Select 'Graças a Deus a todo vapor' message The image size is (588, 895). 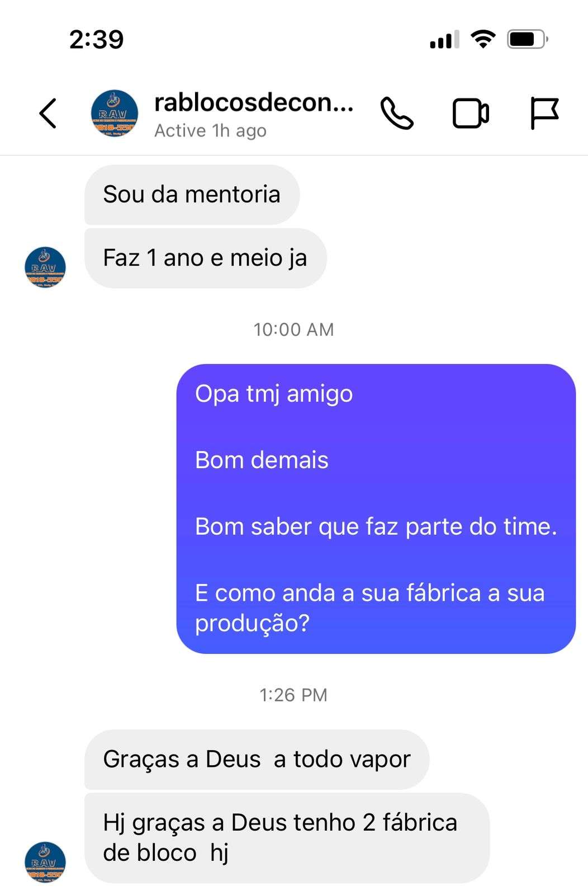257,760
